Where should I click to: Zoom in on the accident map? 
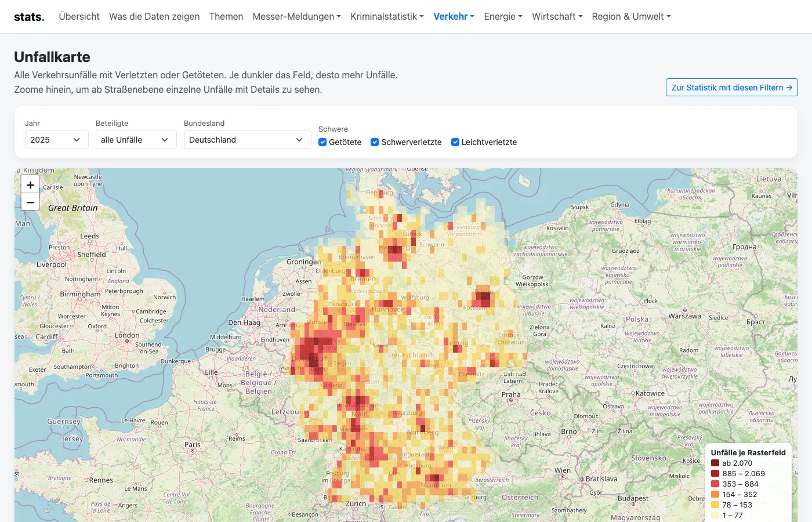tap(30, 185)
